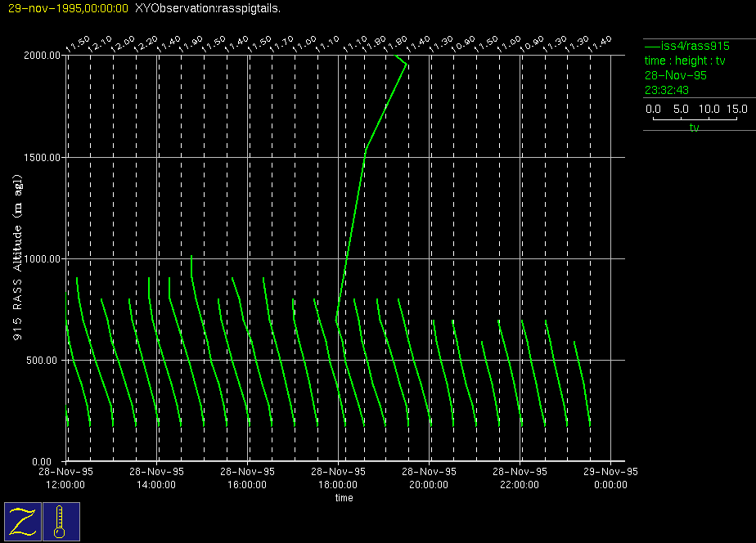756x543 pixels.
Task: Click the green profile peak near 2000 m
Action: (407, 65)
